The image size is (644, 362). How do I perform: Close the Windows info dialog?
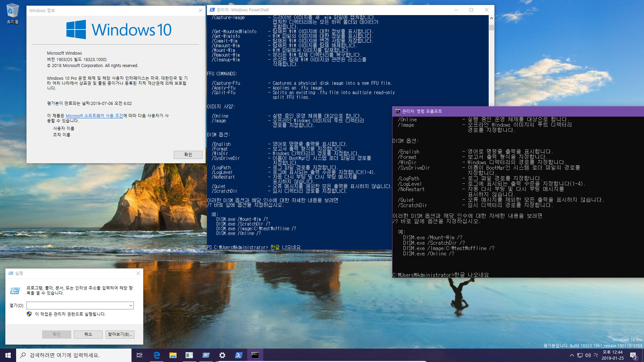pos(201,10)
